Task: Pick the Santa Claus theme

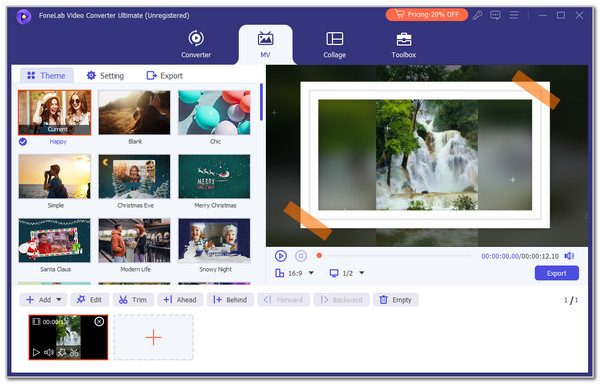Action: 55,240
